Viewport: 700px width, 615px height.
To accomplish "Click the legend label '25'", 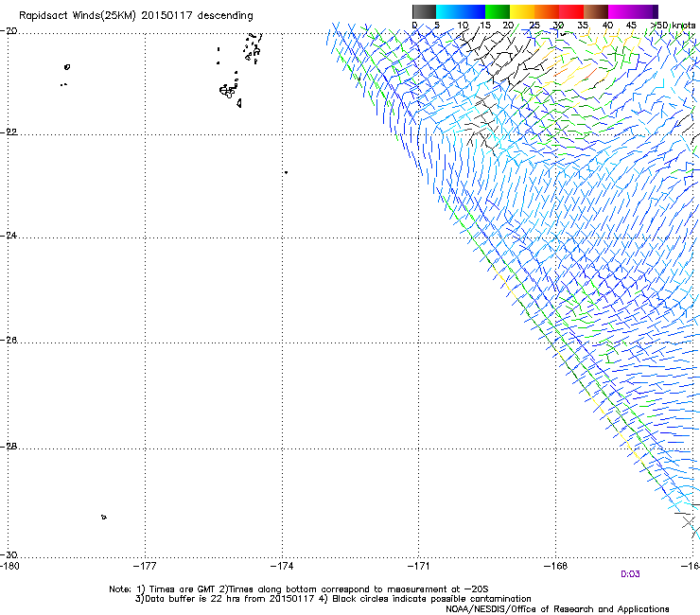I will click(x=534, y=26).
